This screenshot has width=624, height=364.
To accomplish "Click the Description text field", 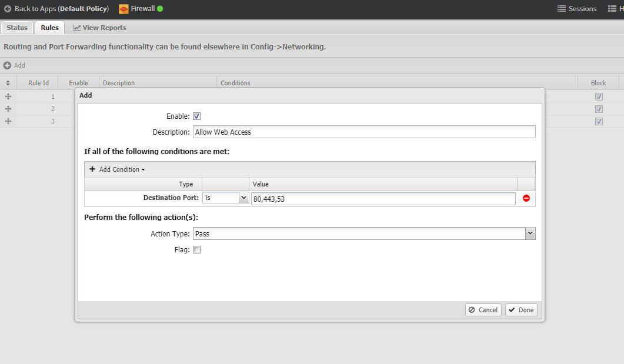I will [x=363, y=132].
